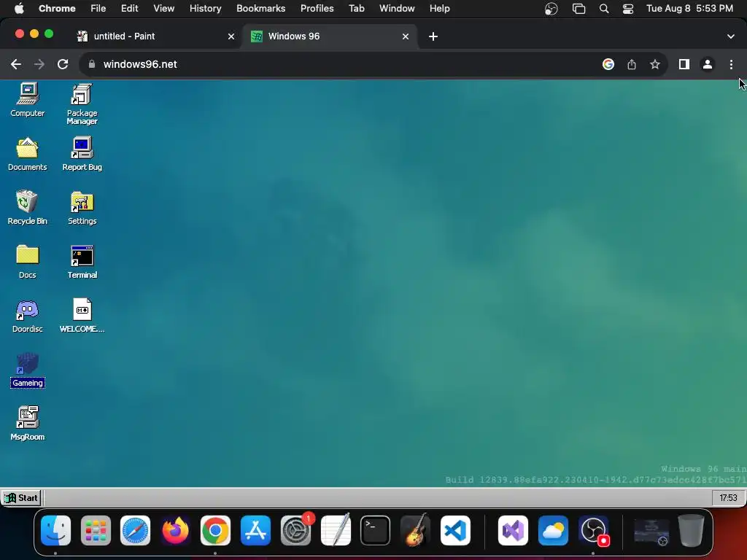Open a new Chrome tab

point(433,36)
